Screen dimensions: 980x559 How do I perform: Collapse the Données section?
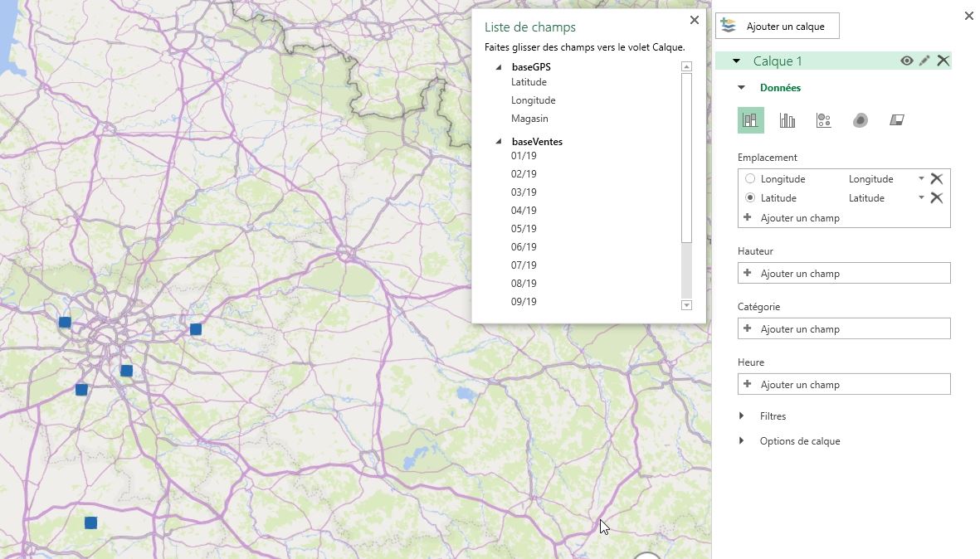(x=741, y=87)
